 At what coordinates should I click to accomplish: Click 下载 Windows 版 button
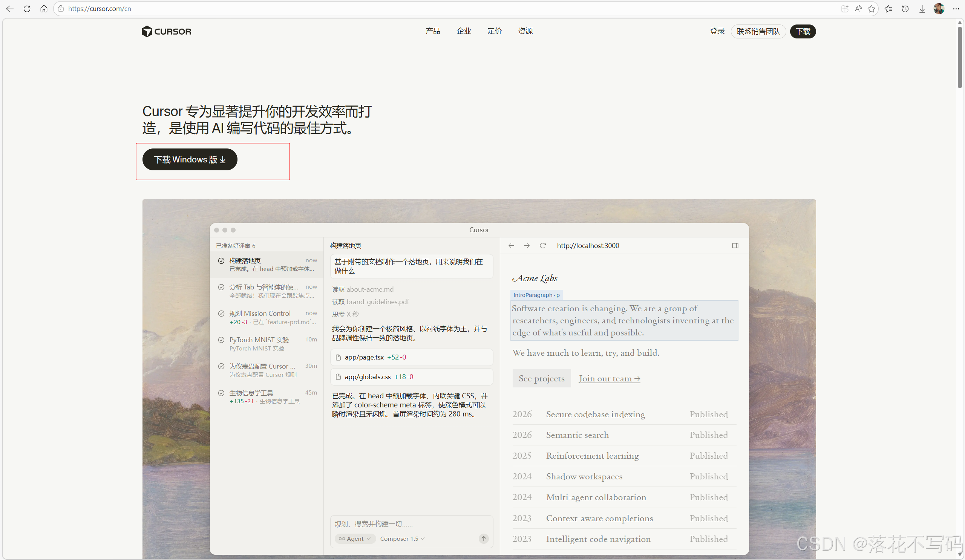coord(190,159)
